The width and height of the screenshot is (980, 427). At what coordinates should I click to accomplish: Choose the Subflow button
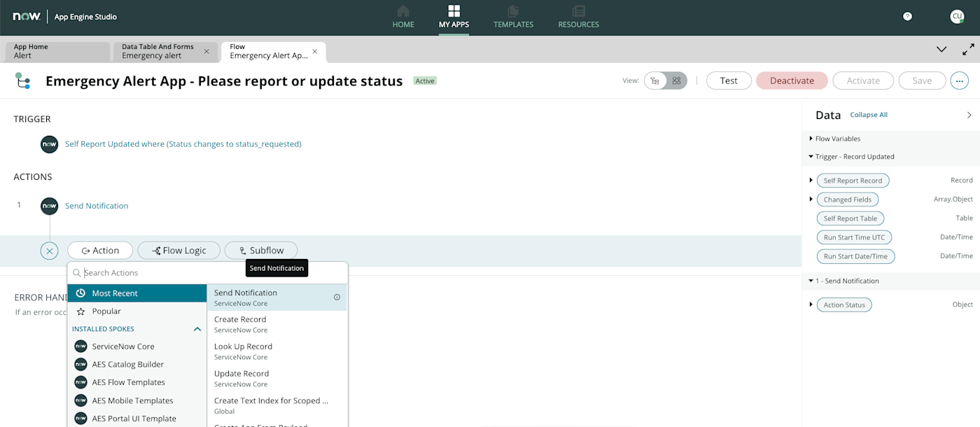260,251
